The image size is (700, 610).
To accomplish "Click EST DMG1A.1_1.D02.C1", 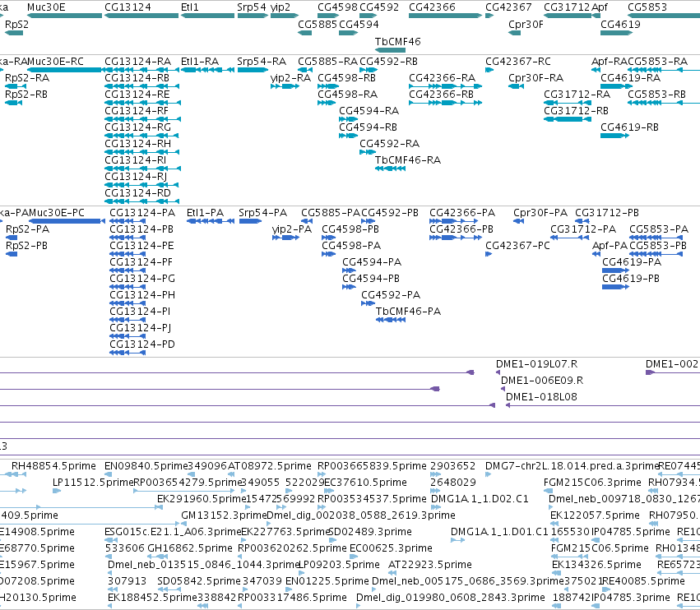I will tap(480, 498).
